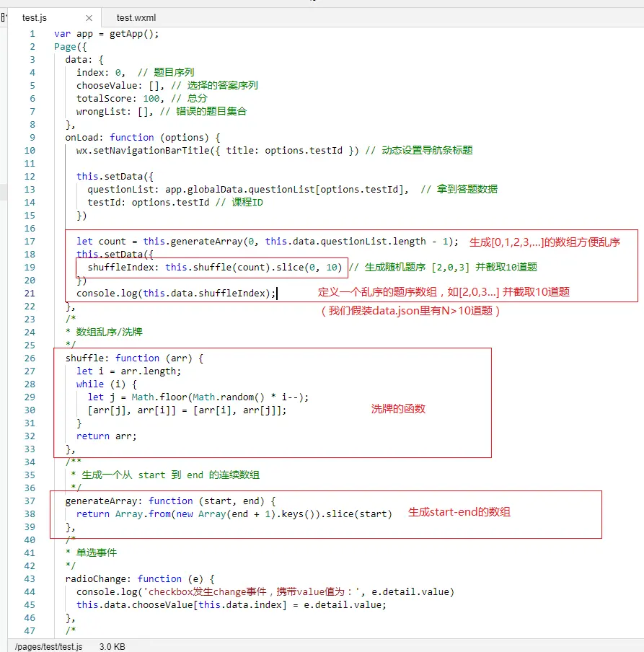Click line number 47 in the gutter
644x652 pixels.
(30, 630)
